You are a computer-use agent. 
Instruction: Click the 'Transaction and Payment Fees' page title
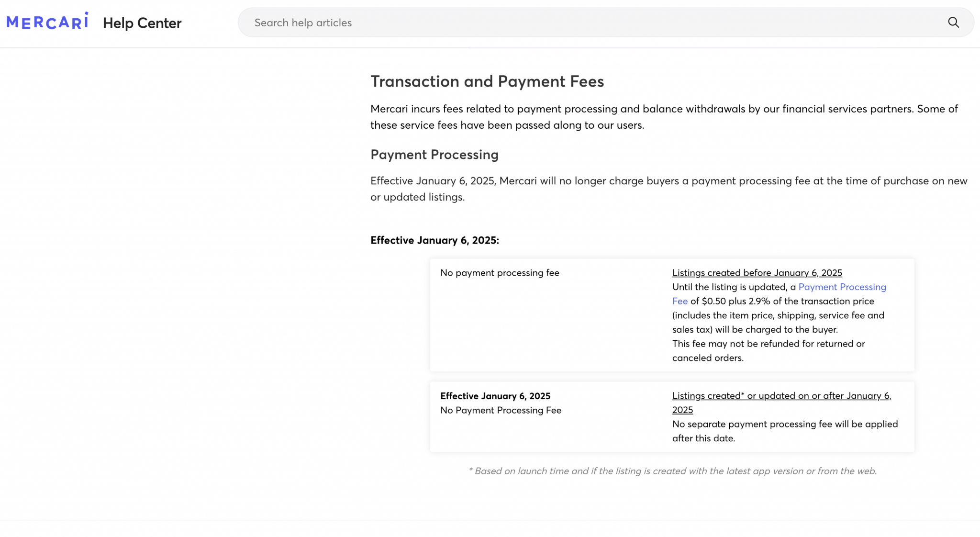click(487, 81)
